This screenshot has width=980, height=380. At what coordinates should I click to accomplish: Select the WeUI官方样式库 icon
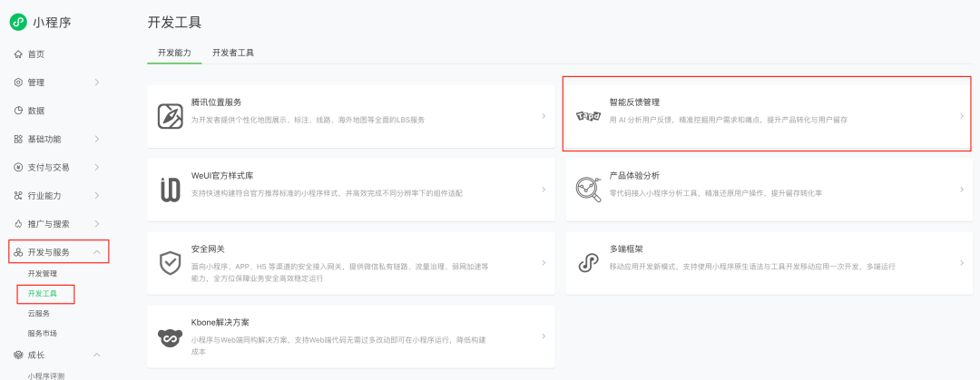click(x=170, y=190)
